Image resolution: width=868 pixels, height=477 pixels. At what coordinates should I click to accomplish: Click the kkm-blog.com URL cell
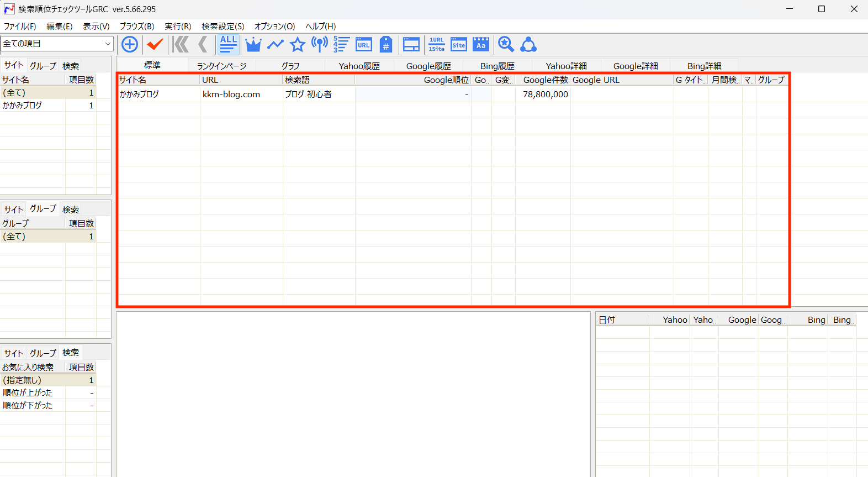point(241,94)
